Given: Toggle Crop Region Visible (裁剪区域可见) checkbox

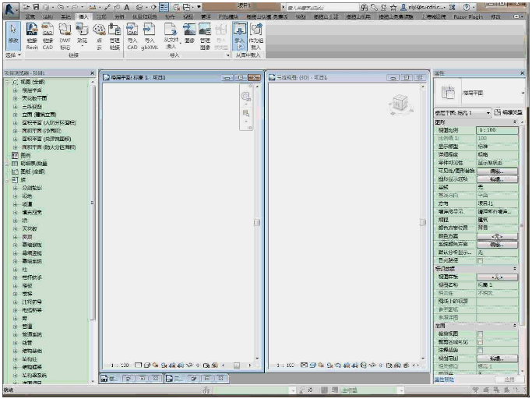Looking at the screenshot, I should click(480, 342).
